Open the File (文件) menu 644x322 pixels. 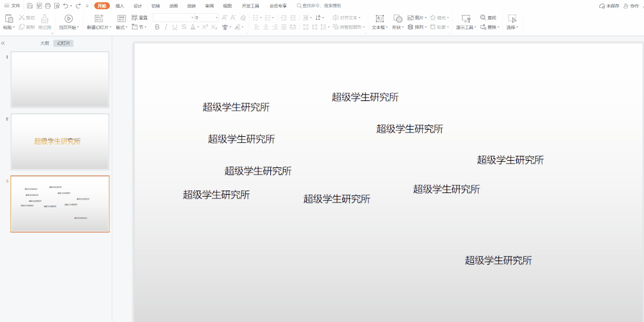[x=13, y=6]
